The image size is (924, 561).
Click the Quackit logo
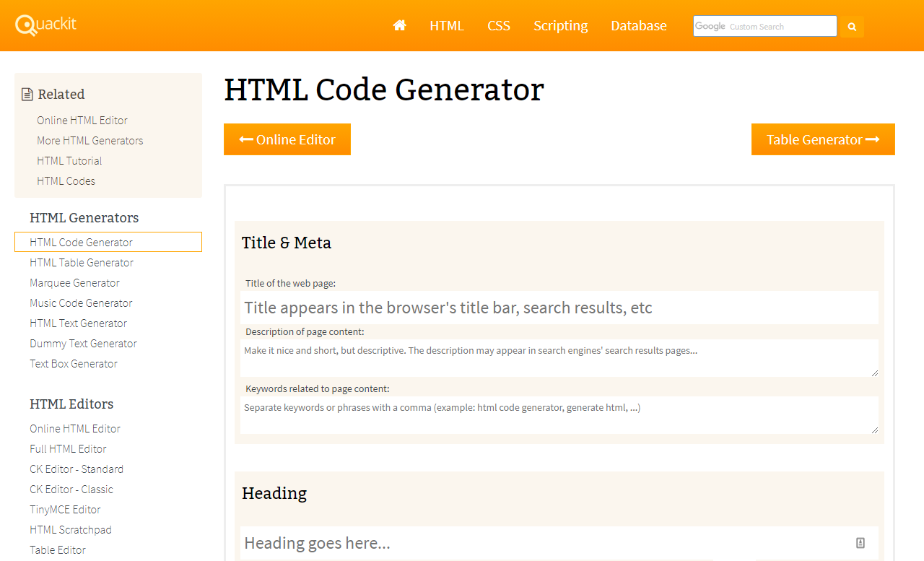click(45, 25)
